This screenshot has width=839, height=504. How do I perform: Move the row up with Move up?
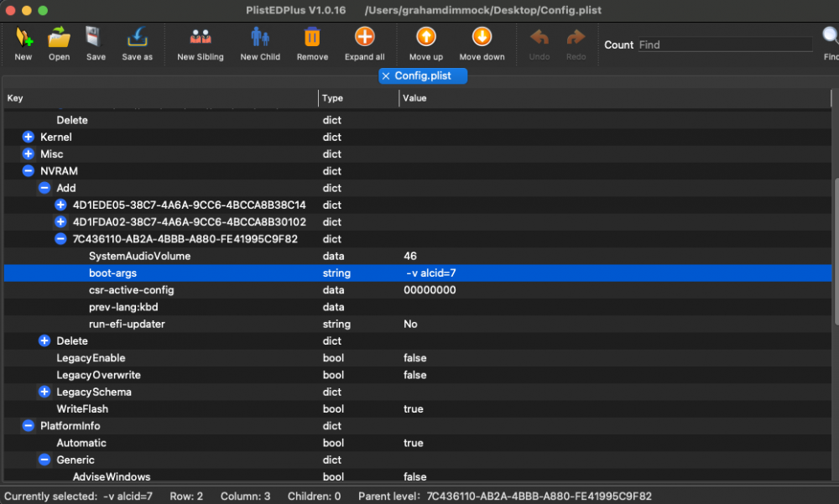(x=426, y=37)
